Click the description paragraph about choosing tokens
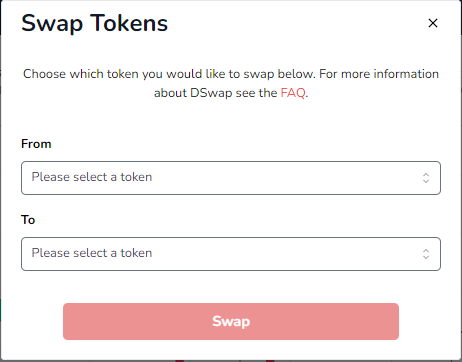Viewport: 462px width, 362px height. (x=231, y=83)
